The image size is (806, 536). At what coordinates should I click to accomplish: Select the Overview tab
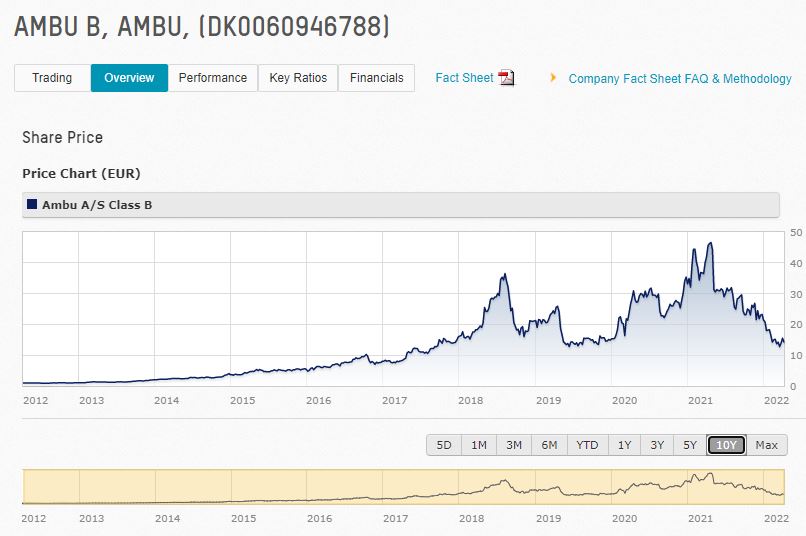[x=129, y=78]
